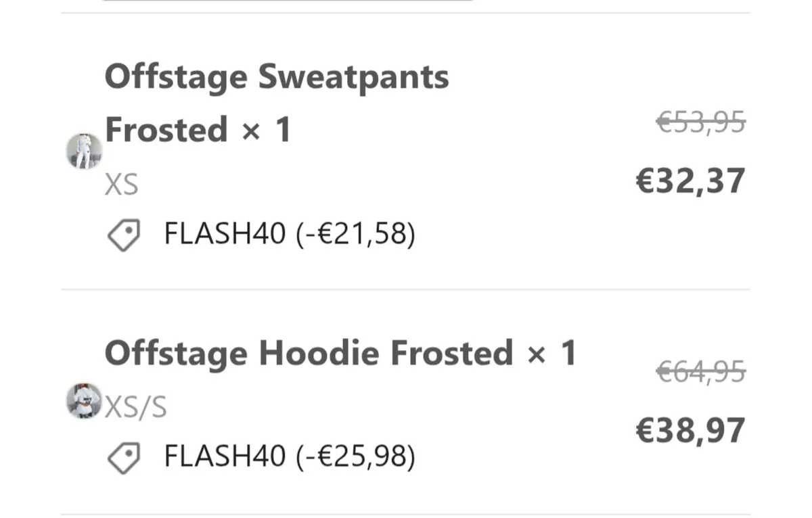Select the XS/S size label for the hoodie
Screen dimensions: 812x518
(x=135, y=405)
